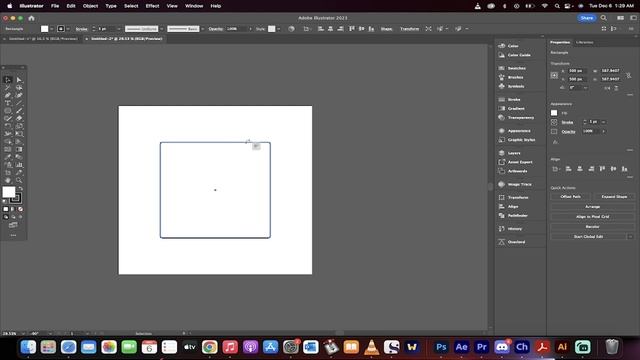
Task: Open the Asset Export panel
Action: [x=520, y=162]
